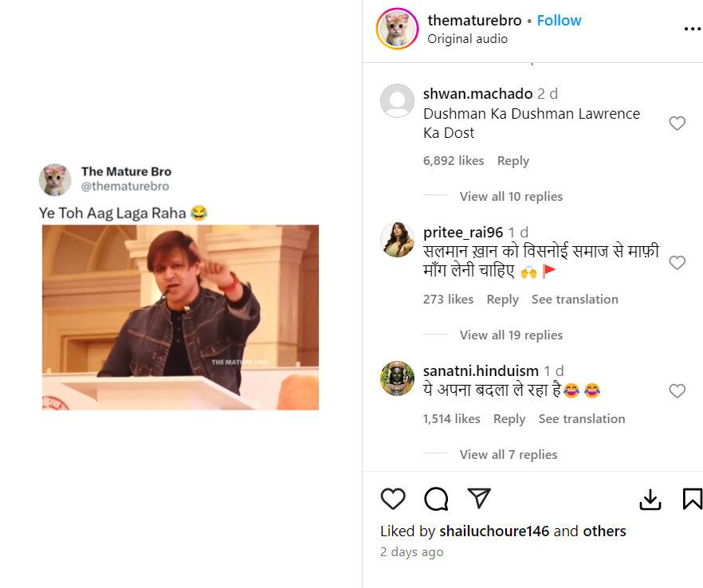Image resolution: width=703 pixels, height=588 pixels.
Task: Expand View all 19 replies
Action: click(511, 335)
